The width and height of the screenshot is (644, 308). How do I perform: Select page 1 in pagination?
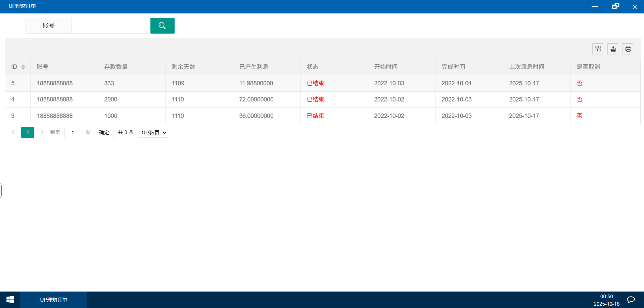pyautogui.click(x=28, y=132)
